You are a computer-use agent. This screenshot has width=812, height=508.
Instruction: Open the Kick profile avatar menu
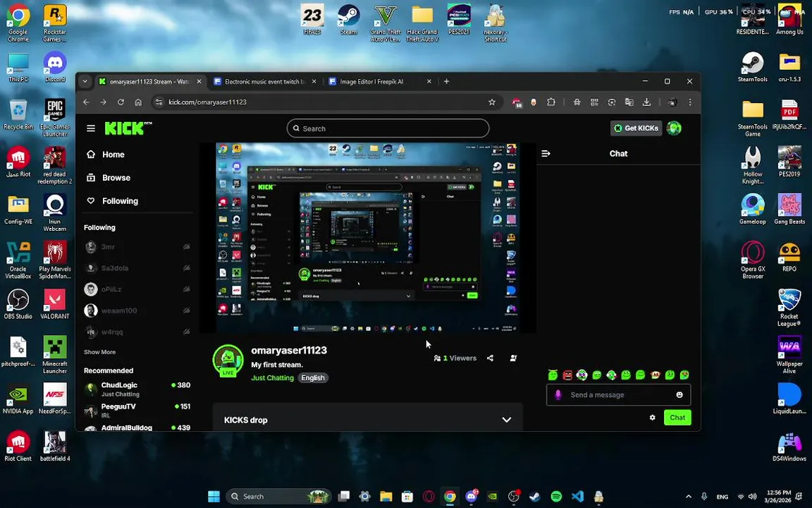pos(674,128)
